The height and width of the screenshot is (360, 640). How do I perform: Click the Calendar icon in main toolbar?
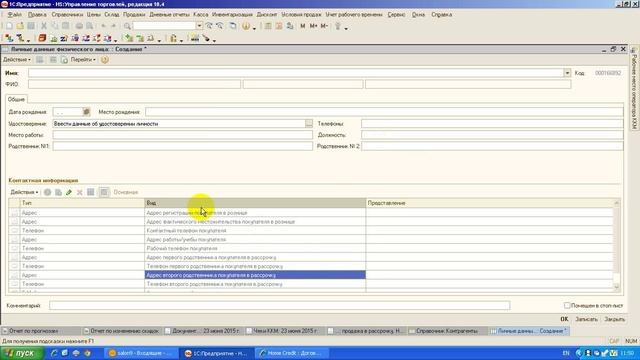pos(279,26)
